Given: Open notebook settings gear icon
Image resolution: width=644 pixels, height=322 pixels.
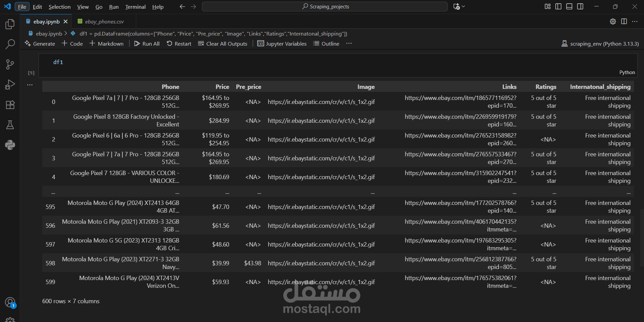Looking at the screenshot, I should [x=613, y=21].
